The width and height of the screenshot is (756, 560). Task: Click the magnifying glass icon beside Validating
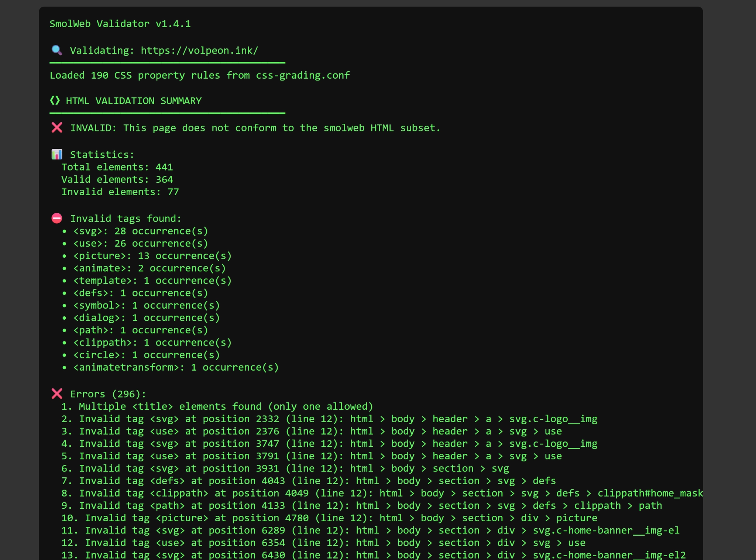pos(56,50)
